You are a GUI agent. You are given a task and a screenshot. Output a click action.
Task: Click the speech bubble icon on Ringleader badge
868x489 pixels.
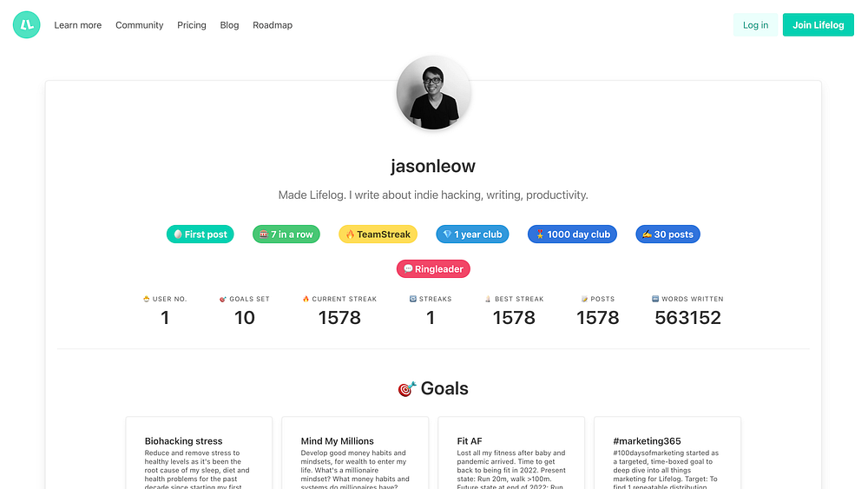coord(408,268)
